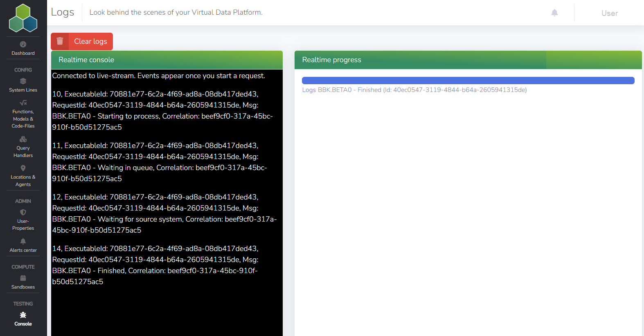Click the notification bell in header

[554, 13]
